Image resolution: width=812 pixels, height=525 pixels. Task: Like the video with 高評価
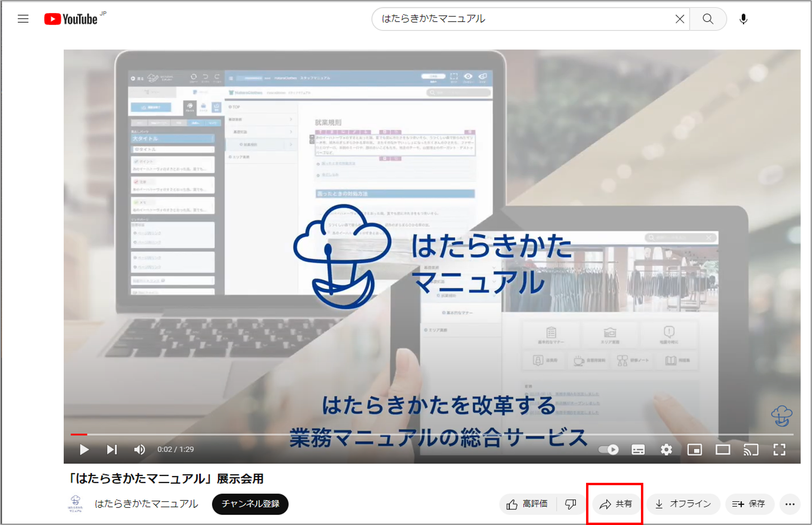528,504
